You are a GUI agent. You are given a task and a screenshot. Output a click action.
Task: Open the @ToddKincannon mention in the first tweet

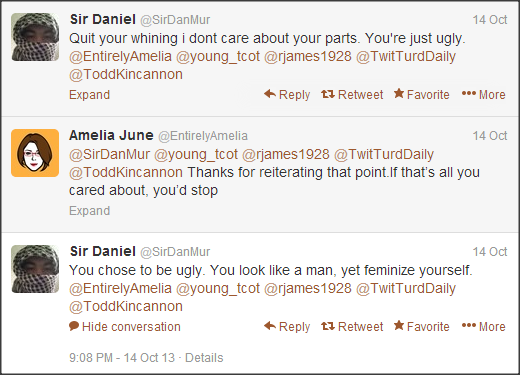(126, 74)
